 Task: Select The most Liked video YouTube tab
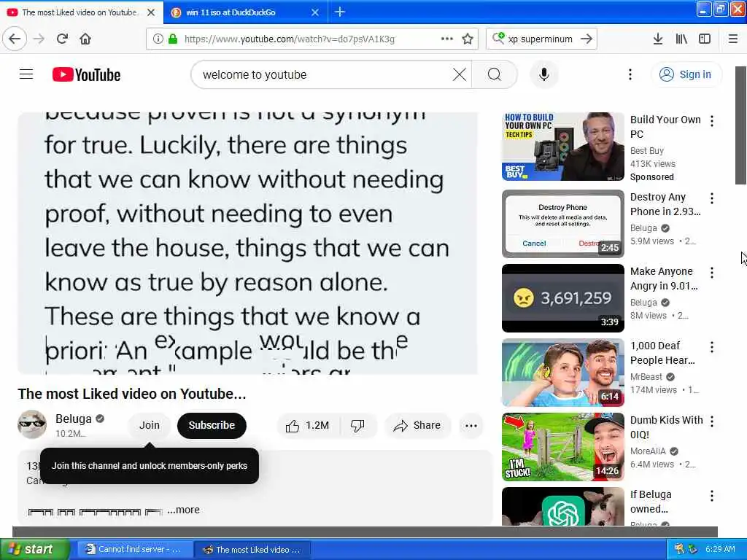tap(79, 12)
